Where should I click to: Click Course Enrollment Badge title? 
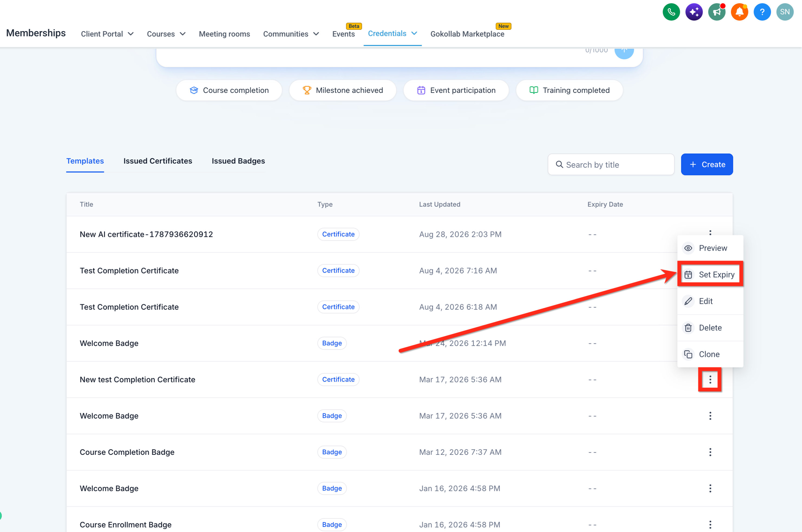[x=126, y=525]
